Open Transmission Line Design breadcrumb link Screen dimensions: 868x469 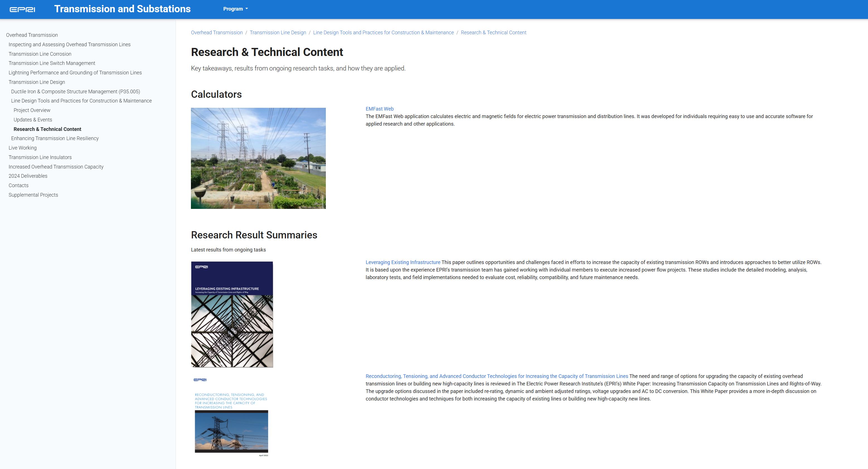[x=278, y=33]
